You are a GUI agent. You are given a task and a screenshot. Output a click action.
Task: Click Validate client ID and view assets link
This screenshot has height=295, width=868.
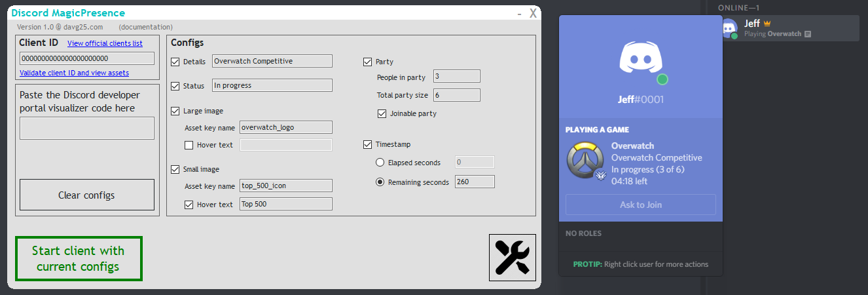click(74, 73)
